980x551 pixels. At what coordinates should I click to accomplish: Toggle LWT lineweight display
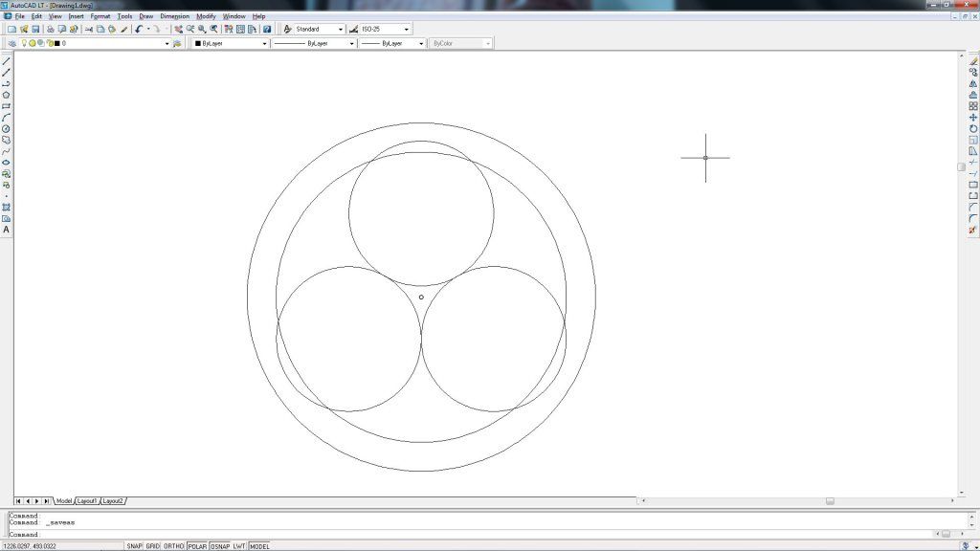(x=239, y=546)
